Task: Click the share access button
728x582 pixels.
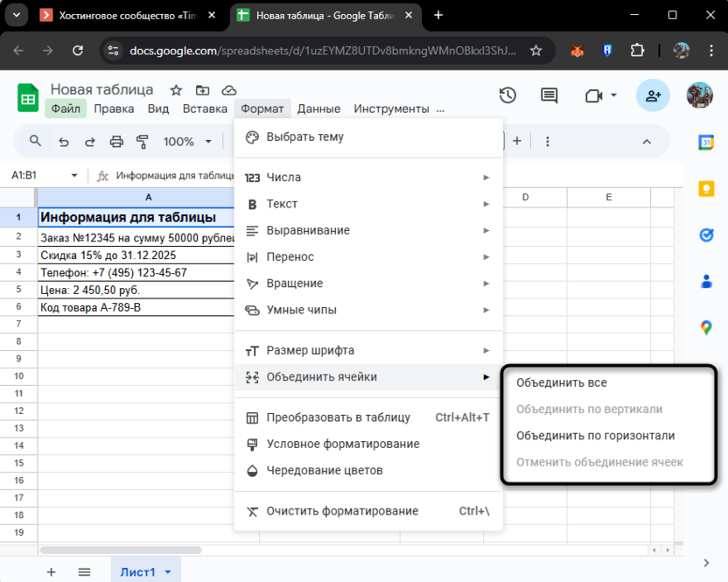Action: [x=653, y=95]
